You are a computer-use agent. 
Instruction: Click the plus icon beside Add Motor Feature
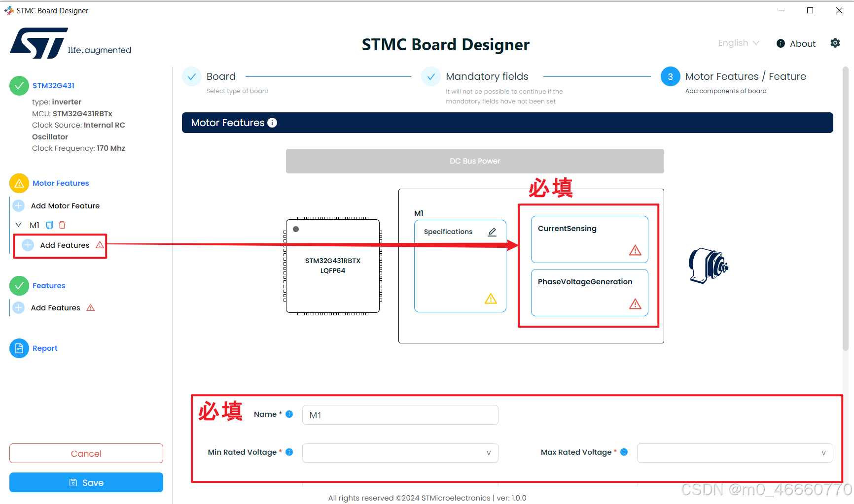(x=19, y=205)
